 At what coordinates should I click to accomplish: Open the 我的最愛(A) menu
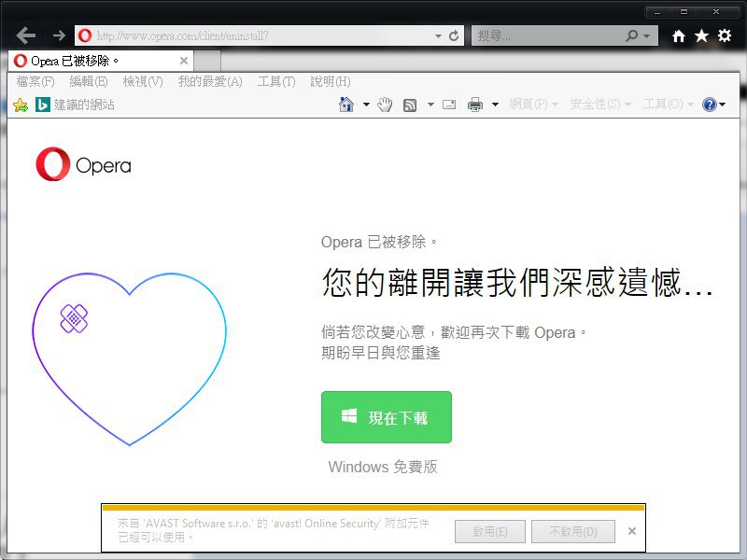click(x=210, y=81)
